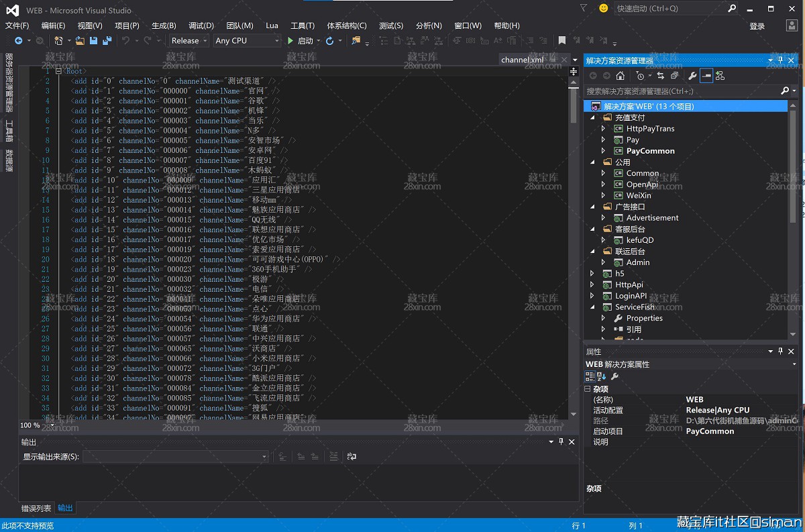Open the 服务器资源管理器 side tab

[9, 83]
